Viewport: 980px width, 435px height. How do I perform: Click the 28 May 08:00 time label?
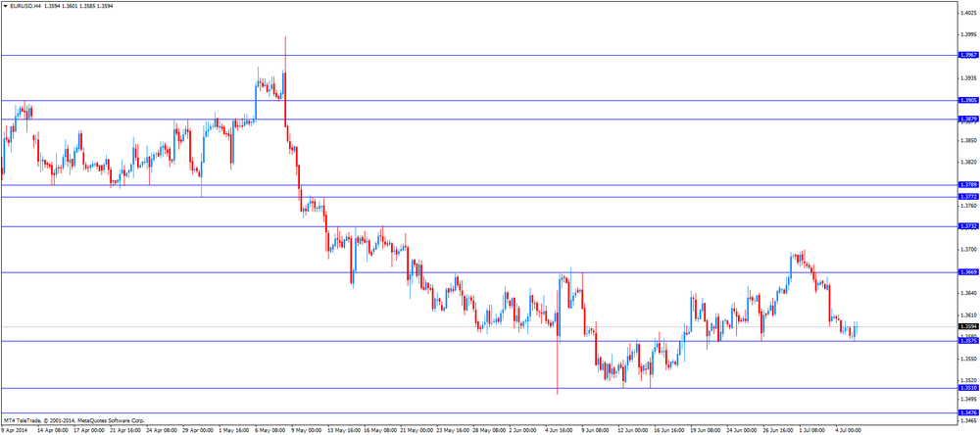(488, 430)
